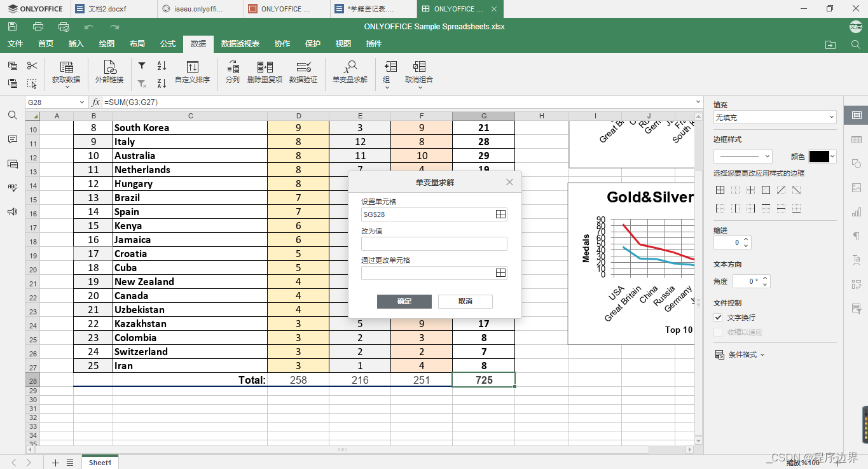Switch to 首页 Home ribbon tab

pos(46,44)
